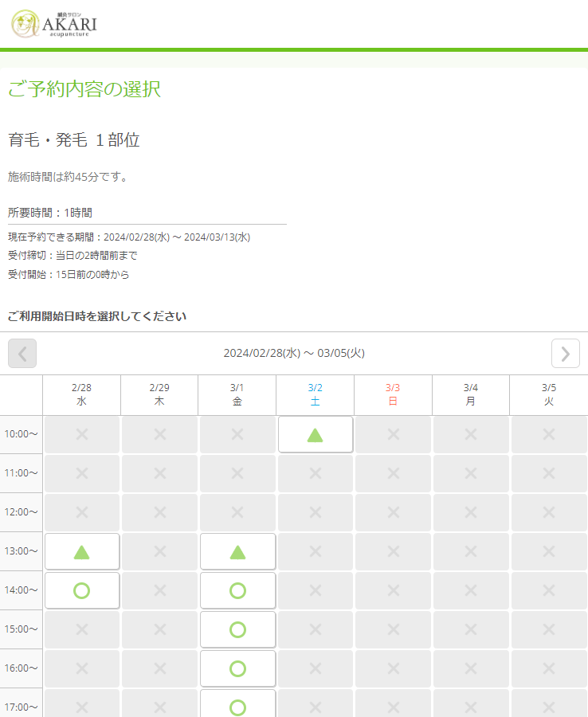
Task: Click the 現在予約できる期間 line
Action: [129, 237]
